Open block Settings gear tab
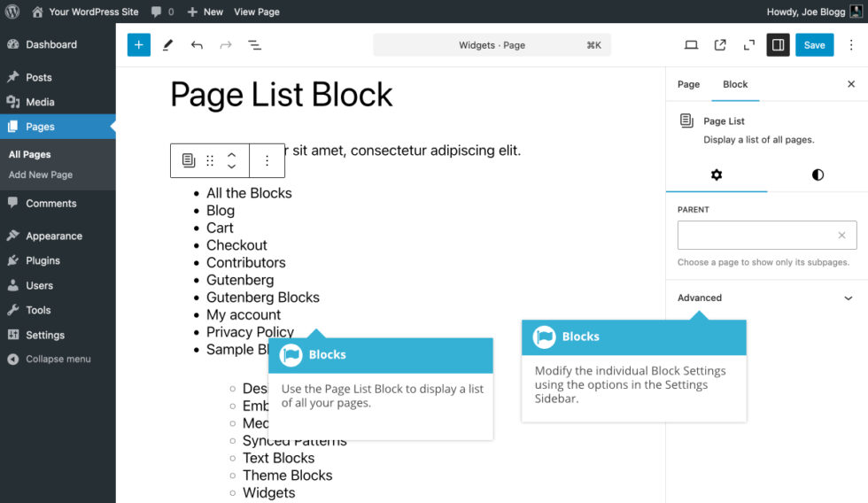 point(717,174)
